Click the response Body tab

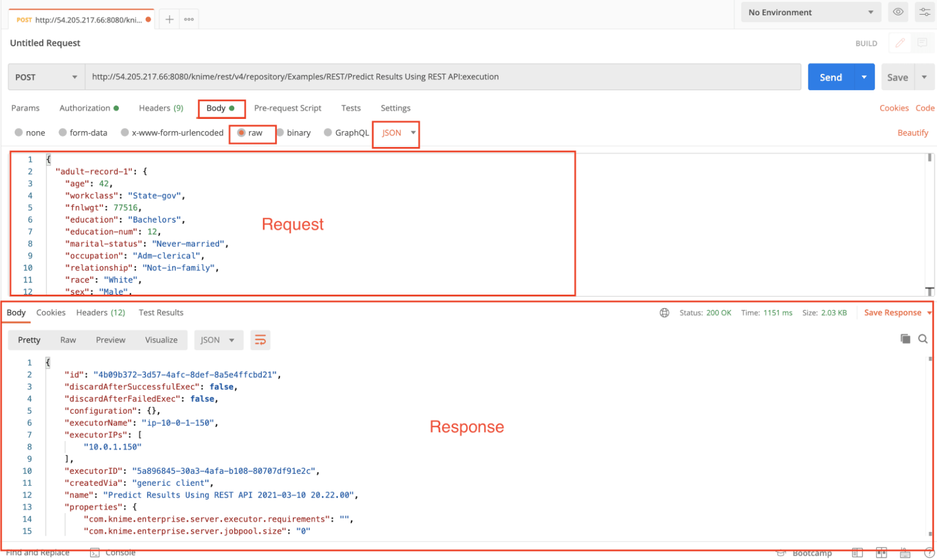coord(16,313)
